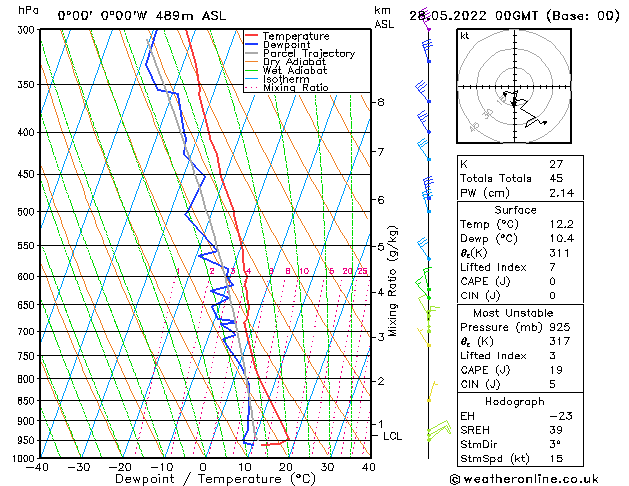Click the Most Unstable 'CIN (J)' label
629x486 pixels.
pyautogui.click(x=480, y=384)
